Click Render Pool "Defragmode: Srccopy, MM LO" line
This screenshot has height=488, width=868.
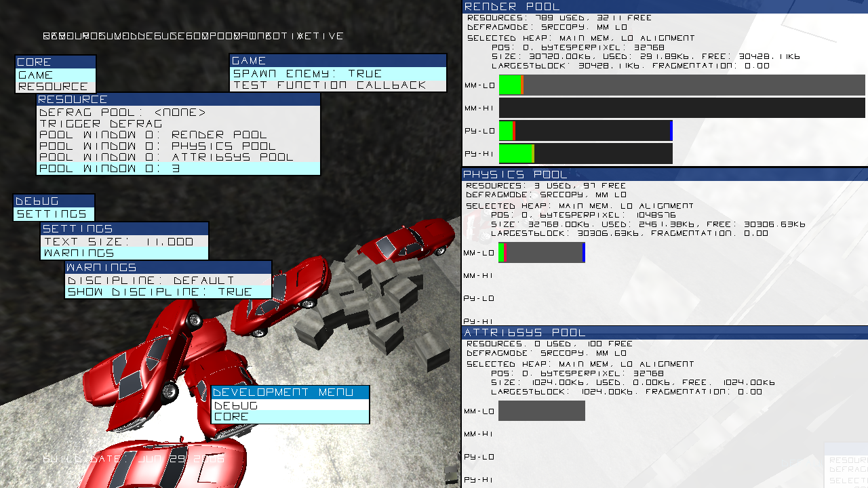click(547, 28)
